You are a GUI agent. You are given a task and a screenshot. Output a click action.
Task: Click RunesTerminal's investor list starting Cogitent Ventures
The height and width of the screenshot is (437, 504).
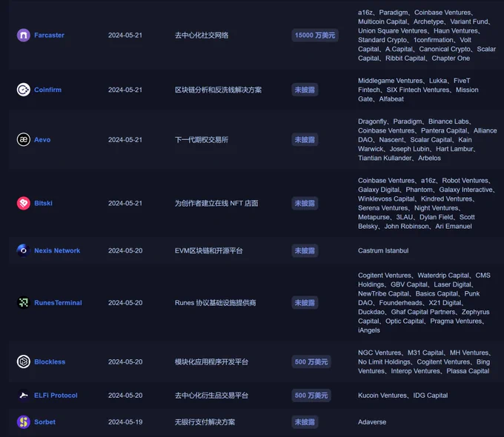pos(424,303)
